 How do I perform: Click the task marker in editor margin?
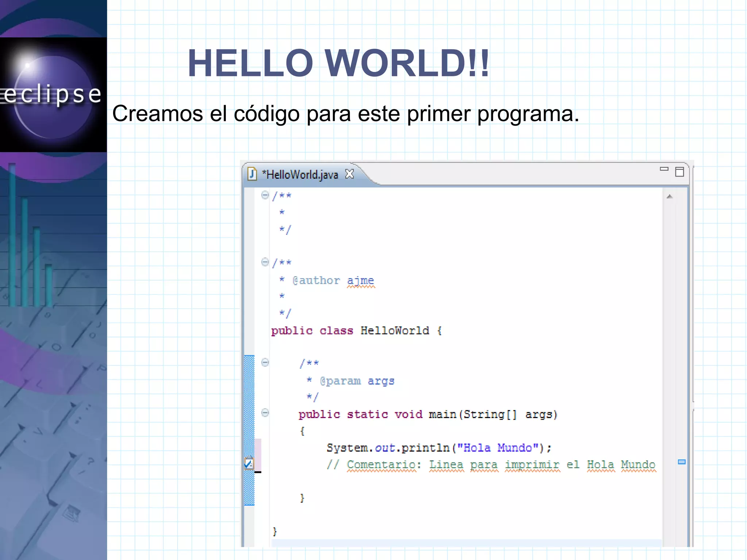point(249,464)
